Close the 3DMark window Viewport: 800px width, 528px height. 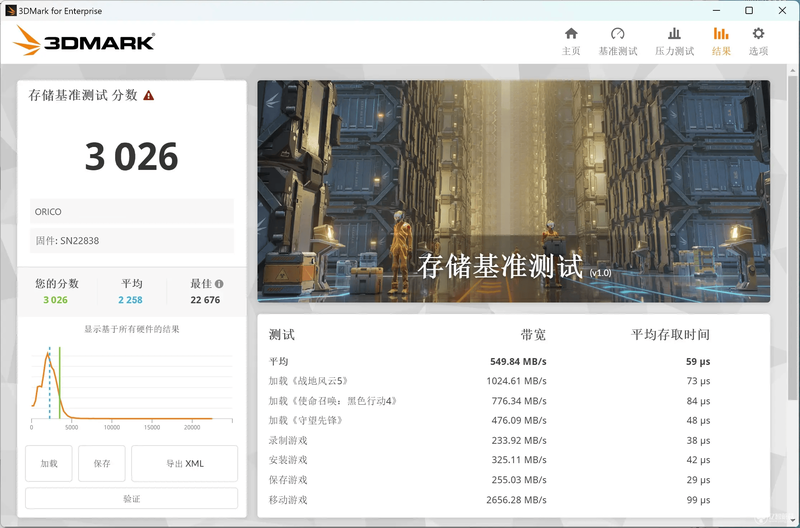pyautogui.click(x=782, y=10)
